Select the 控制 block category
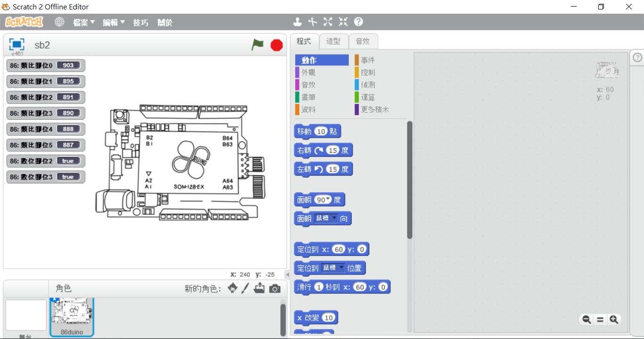The image size is (644, 339). click(x=381, y=73)
